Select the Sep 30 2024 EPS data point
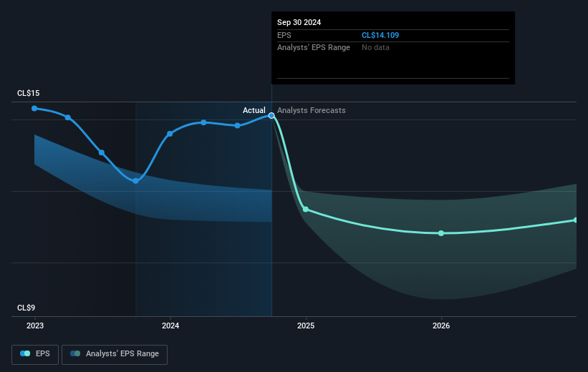Screen dimensions: 588x372 (x=271, y=116)
